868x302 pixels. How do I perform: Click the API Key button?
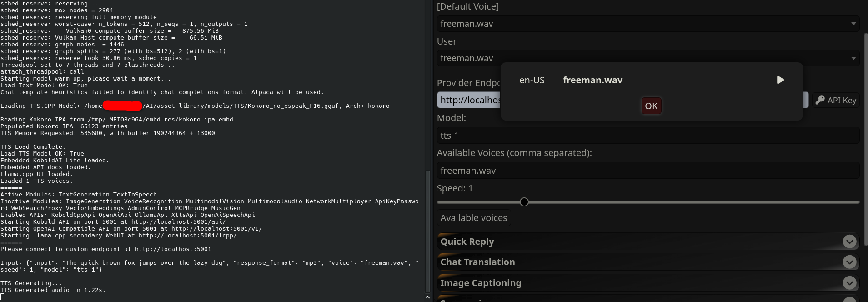pos(836,100)
